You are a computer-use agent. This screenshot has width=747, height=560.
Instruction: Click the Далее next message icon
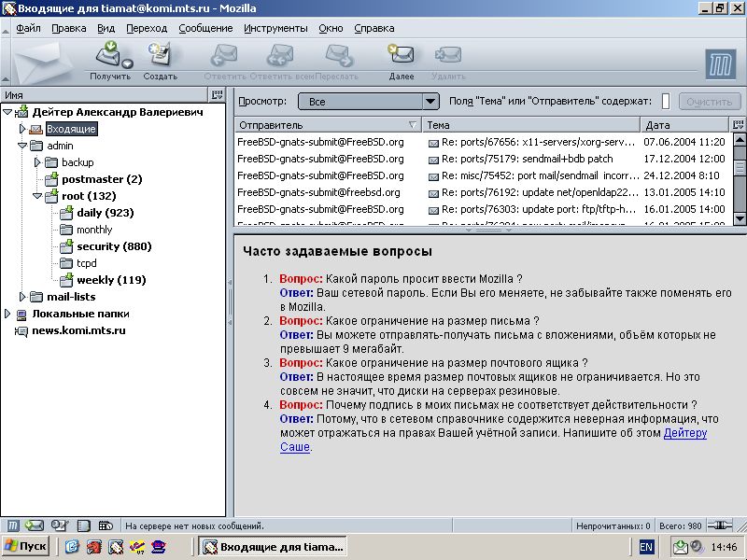click(x=401, y=56)
